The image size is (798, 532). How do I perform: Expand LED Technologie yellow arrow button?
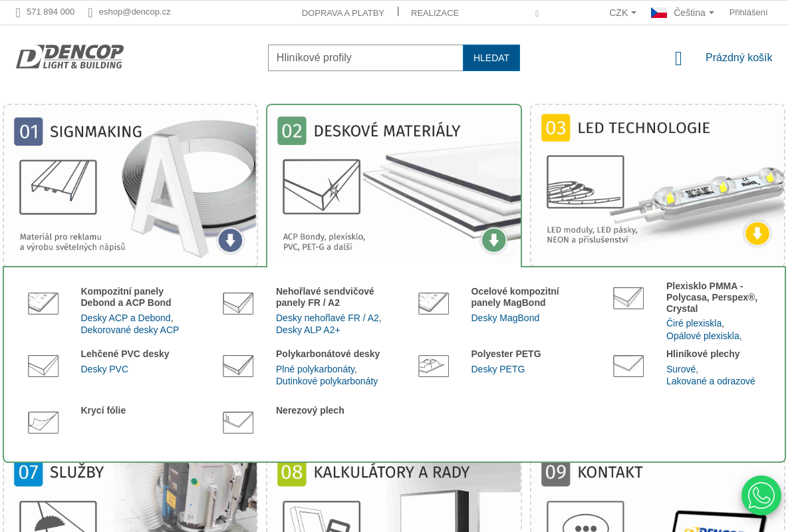[757, 233]
